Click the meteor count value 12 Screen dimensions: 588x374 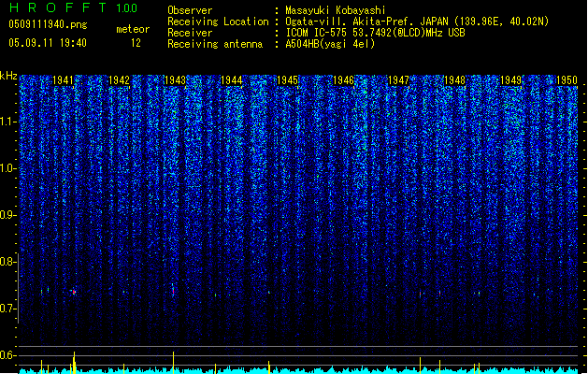(x=136, y=43)
